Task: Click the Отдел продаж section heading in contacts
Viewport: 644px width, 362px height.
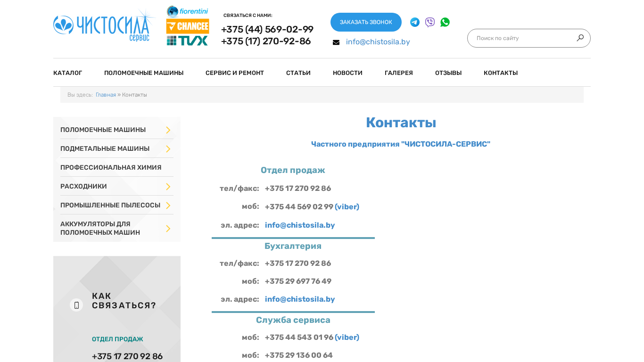Action: (x=293, y=170)
